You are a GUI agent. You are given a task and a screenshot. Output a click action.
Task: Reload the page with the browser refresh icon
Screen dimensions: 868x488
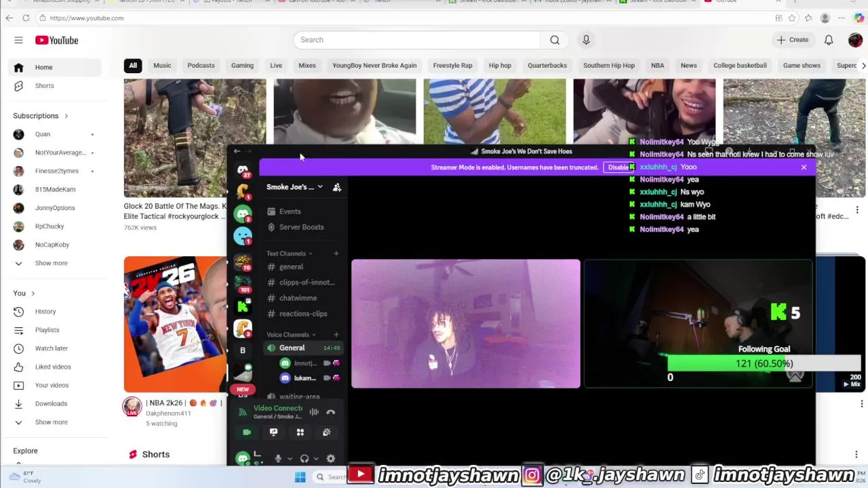(26, 18)
